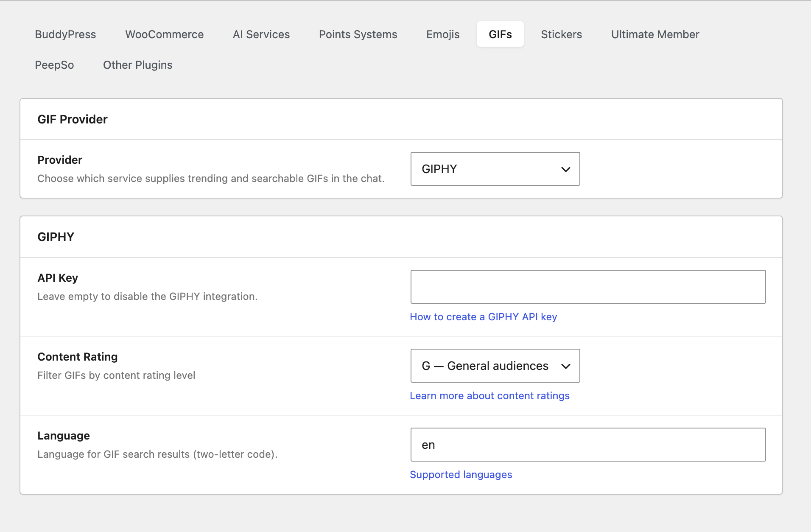Switch to the WooCommerce tab
Viewport: 811px width, 532px height.
coord(164,34)
